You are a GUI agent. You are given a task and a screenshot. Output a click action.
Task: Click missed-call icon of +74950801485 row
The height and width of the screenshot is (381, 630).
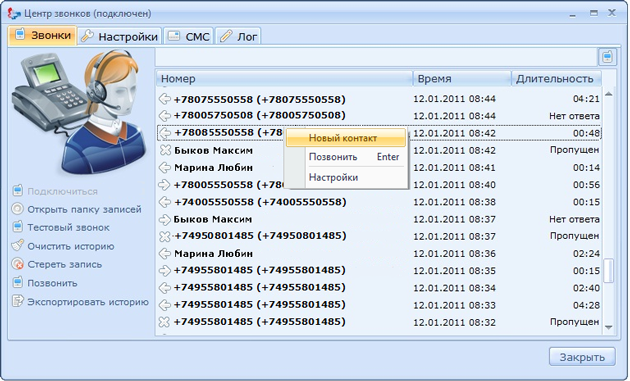coord(165,236)
